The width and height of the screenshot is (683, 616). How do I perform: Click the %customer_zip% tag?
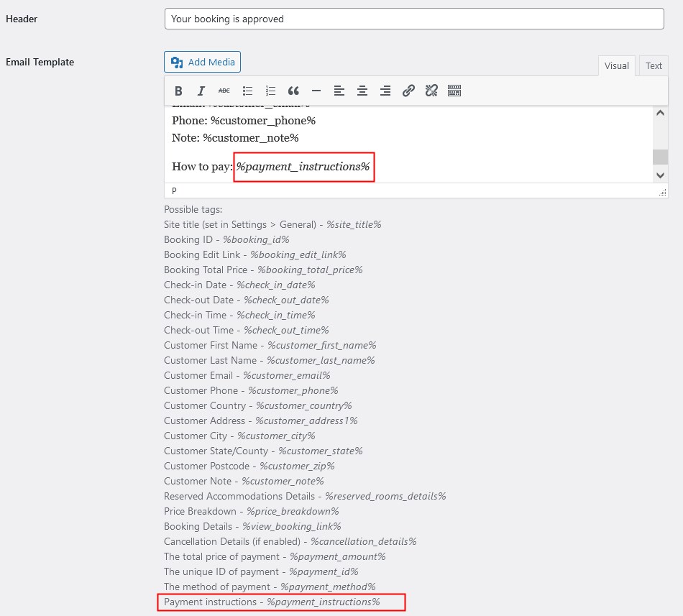[x=297, y=466]
